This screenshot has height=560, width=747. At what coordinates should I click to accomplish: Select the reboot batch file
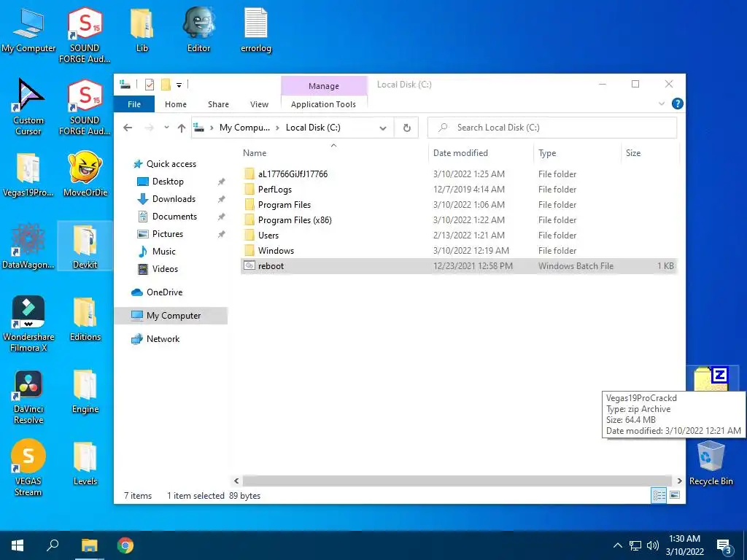(x=458, y=265)
